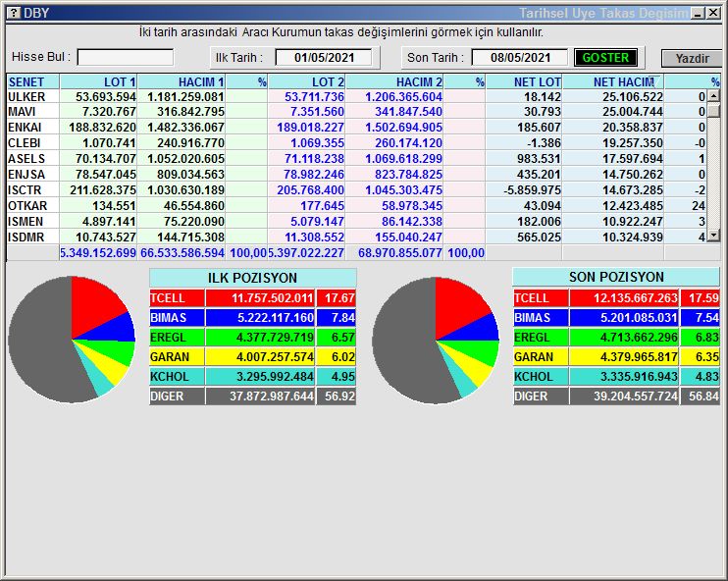Click total HACIM 2 value 68.970.855.077
This screenshot has width=728, height=581.
tap(399, 253)
